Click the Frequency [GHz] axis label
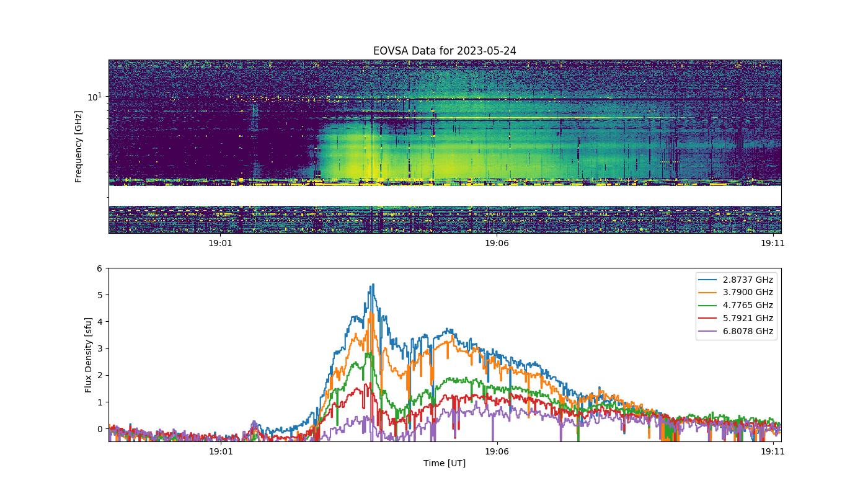 click(x=79, y=146)
